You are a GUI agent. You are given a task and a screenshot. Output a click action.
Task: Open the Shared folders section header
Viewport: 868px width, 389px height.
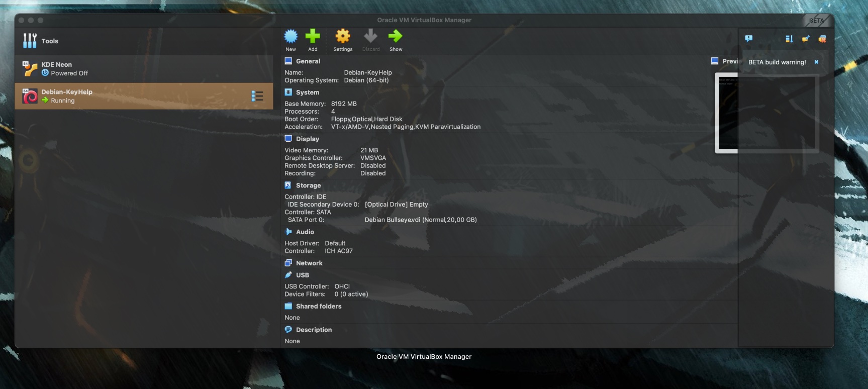click(318, 307)
